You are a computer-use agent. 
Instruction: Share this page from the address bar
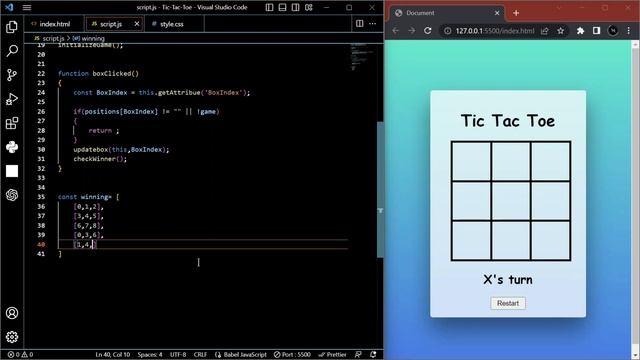544,31
